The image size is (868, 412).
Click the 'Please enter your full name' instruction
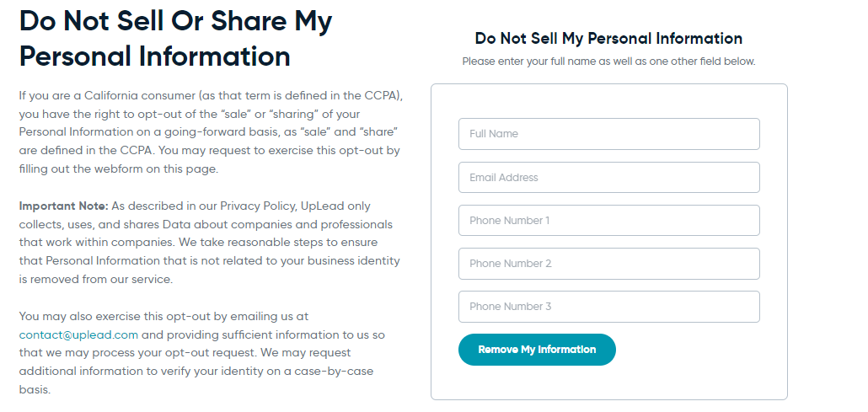(609, 62)
